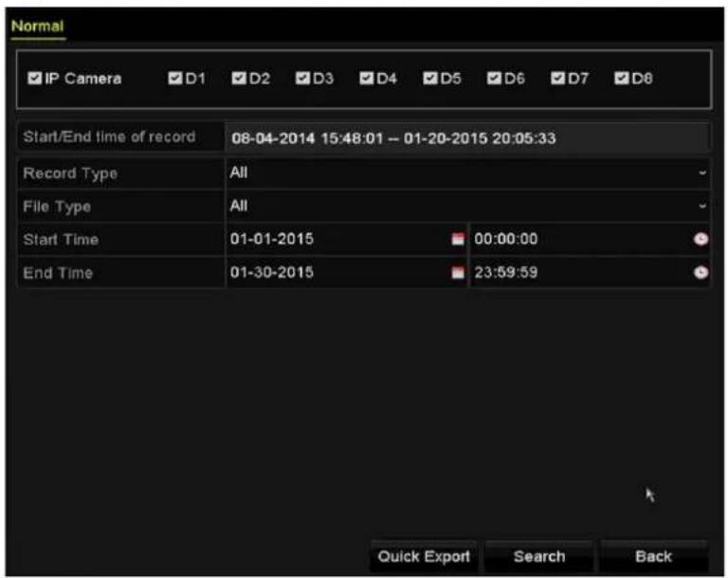Switch to the Normal tab
The image size is (728, 578).
37,26
